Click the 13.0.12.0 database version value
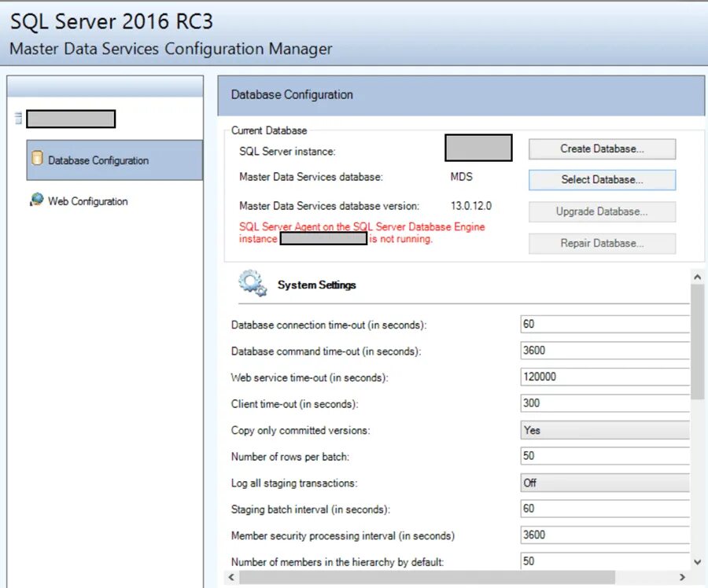This screenshot has height=588, width=708. pos(471,206)
